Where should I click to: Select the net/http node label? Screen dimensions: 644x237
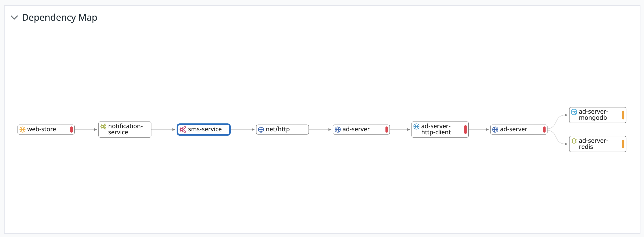tap(278, 129)
